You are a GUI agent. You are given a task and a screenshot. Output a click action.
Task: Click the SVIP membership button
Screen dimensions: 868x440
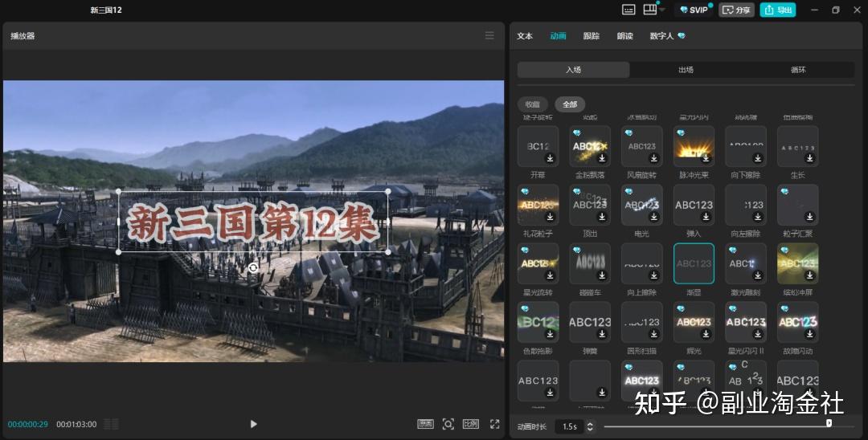coord(694,10)
